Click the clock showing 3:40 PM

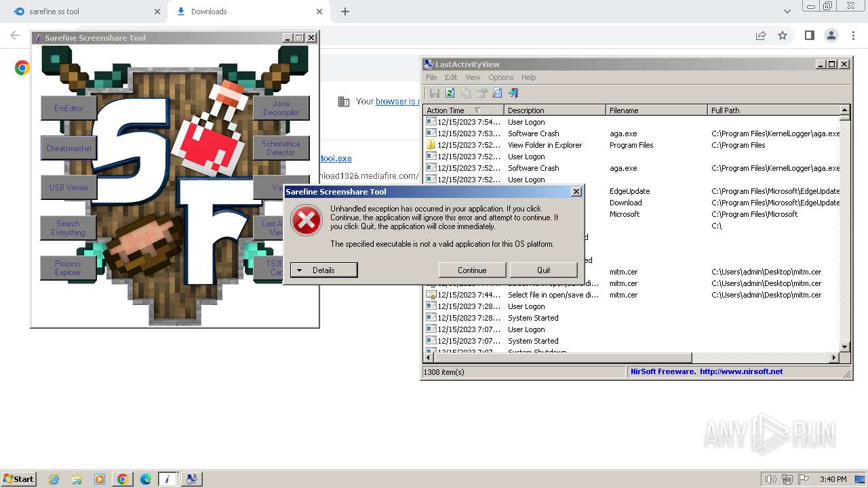pos(833,479)
